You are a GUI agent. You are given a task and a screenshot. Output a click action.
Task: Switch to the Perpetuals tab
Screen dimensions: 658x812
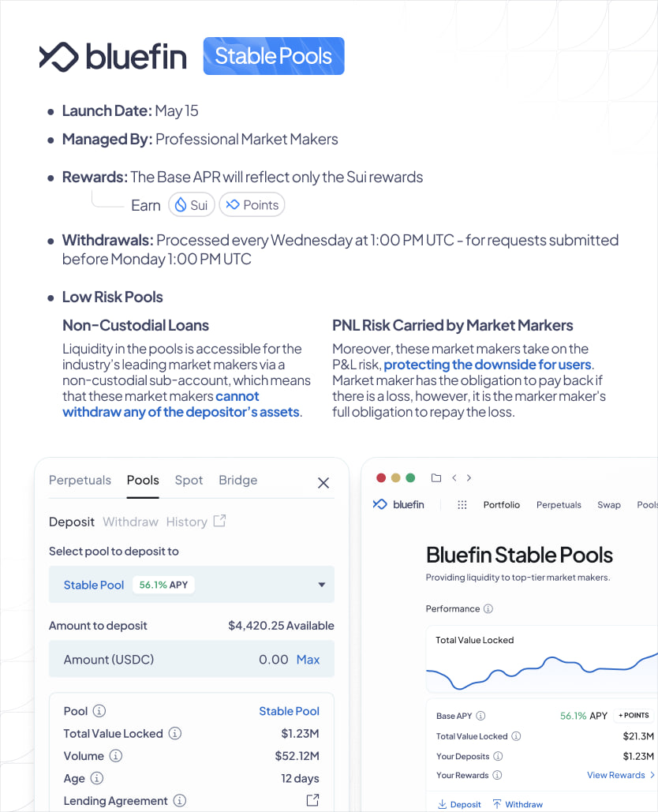(80, 480)
